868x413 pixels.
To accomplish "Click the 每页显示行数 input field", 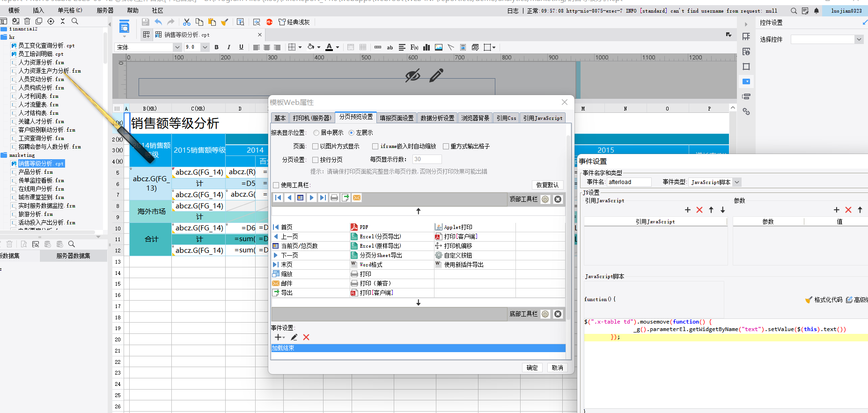I will pos(427,159).
